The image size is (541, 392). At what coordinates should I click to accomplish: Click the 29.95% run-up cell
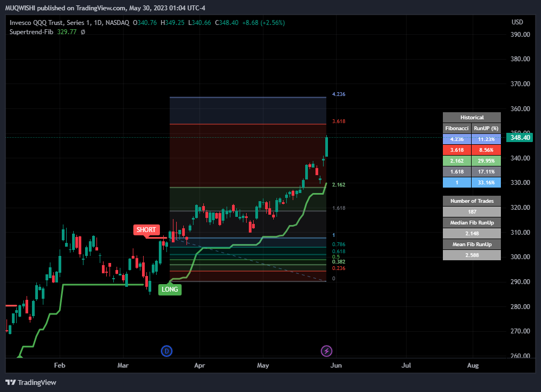(486, 161)
